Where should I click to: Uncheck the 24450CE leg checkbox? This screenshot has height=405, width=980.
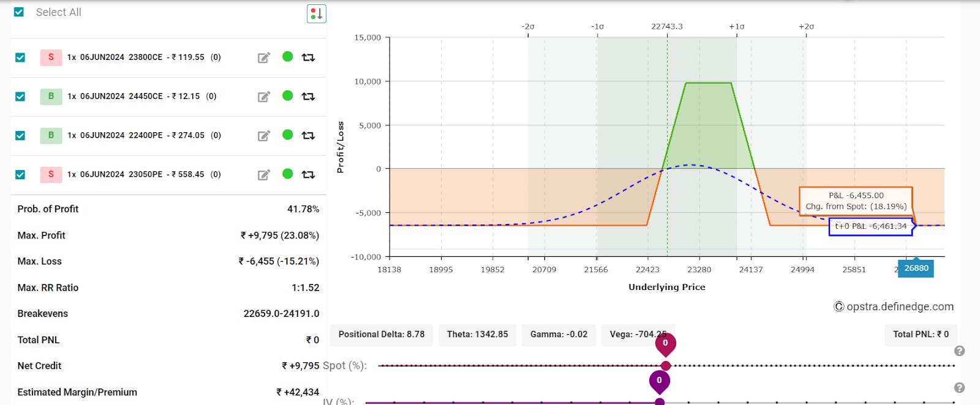20,97
